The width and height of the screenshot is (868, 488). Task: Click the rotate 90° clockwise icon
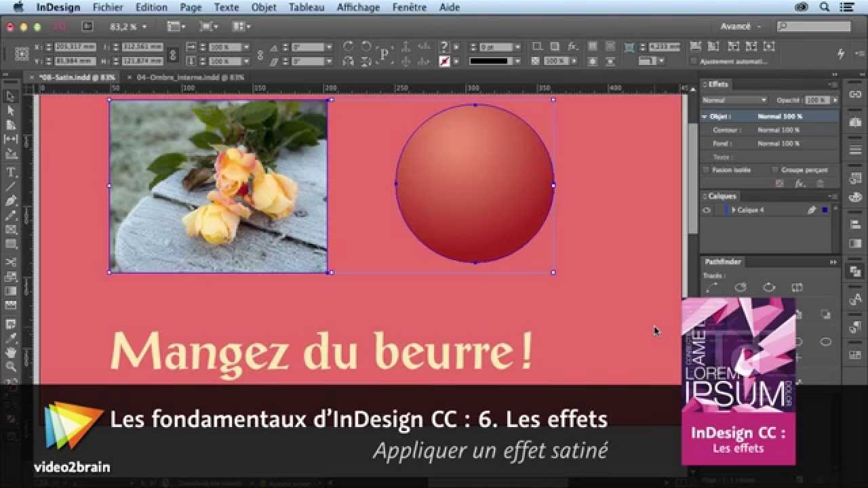pyautogui.click(x=349, y=47)
